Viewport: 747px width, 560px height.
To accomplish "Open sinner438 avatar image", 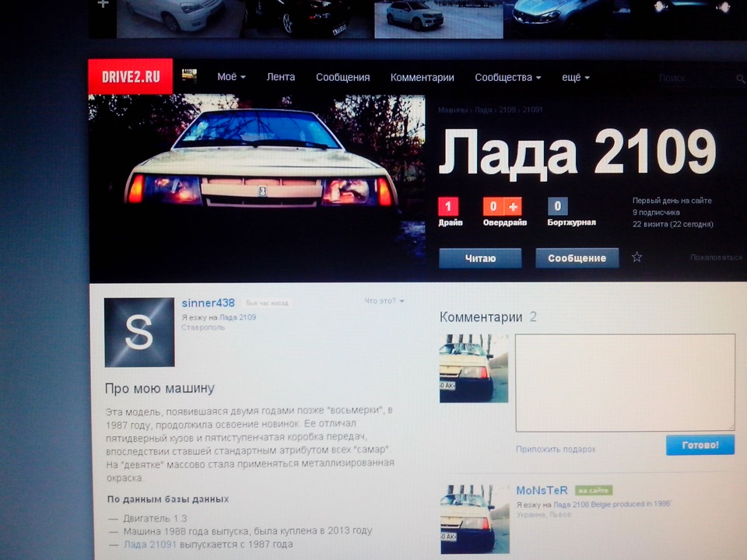I will tap(139, 332).
